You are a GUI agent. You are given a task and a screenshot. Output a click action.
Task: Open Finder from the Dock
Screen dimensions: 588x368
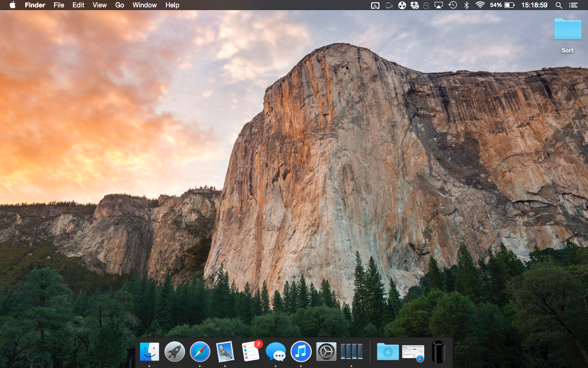tap(149, 352)
